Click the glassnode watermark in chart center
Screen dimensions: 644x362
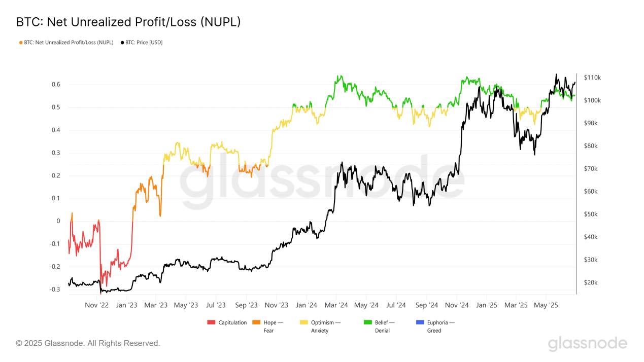click(322, 182)
